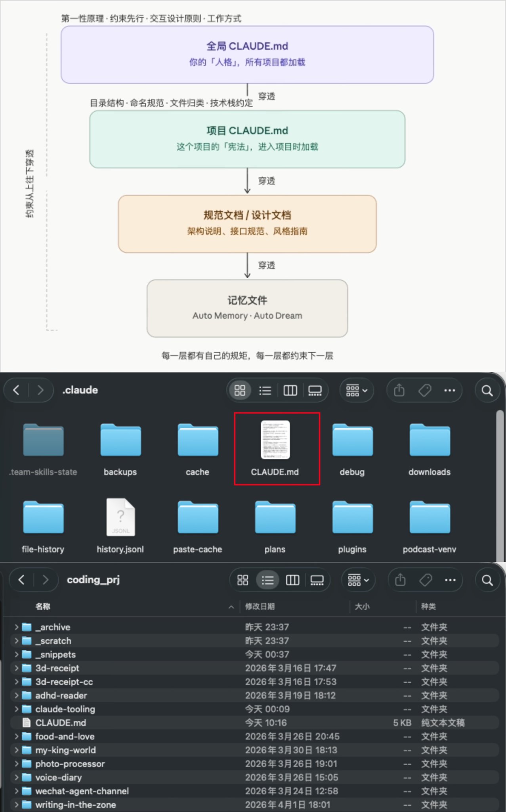Go back in the .claude Finder window
506x812 pixels.
coord(16,390)
